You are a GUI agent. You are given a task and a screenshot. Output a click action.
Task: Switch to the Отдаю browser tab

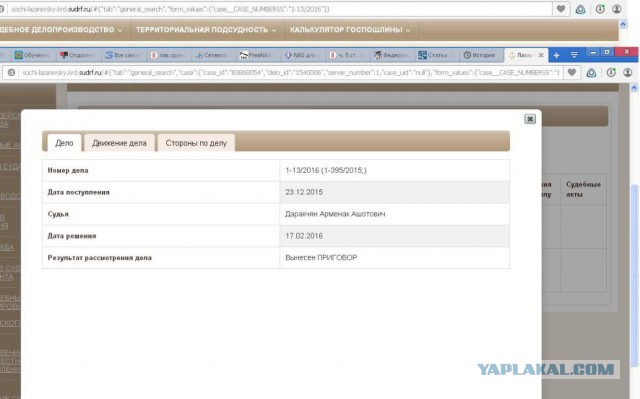pos(77,55)
